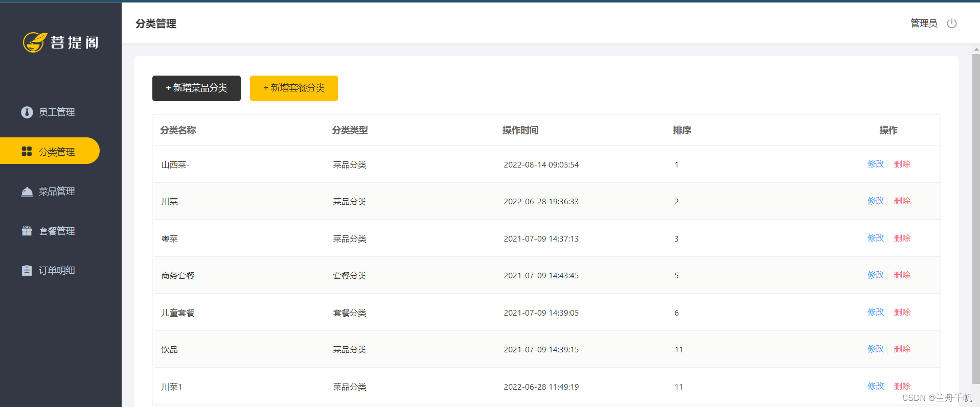This screenshot has width=980, height=407.
Task: Click timestamp 2022-08-14 09:05:54
Action: (541, 164)
